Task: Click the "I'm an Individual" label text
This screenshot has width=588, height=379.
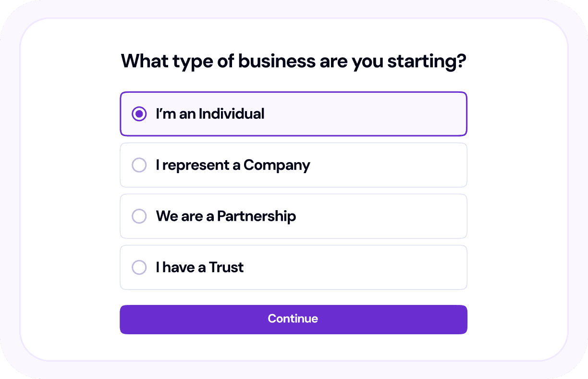Action: click(210, 114)
